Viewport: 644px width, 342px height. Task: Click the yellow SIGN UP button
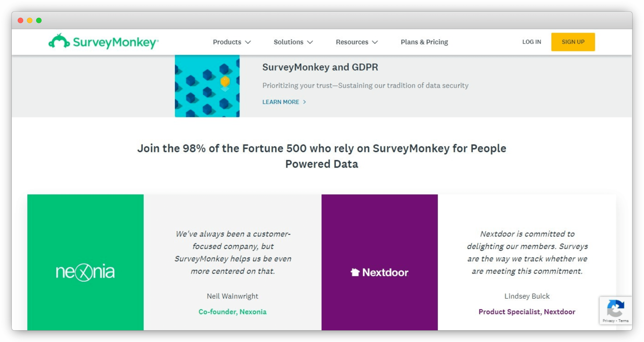(573, 42)
